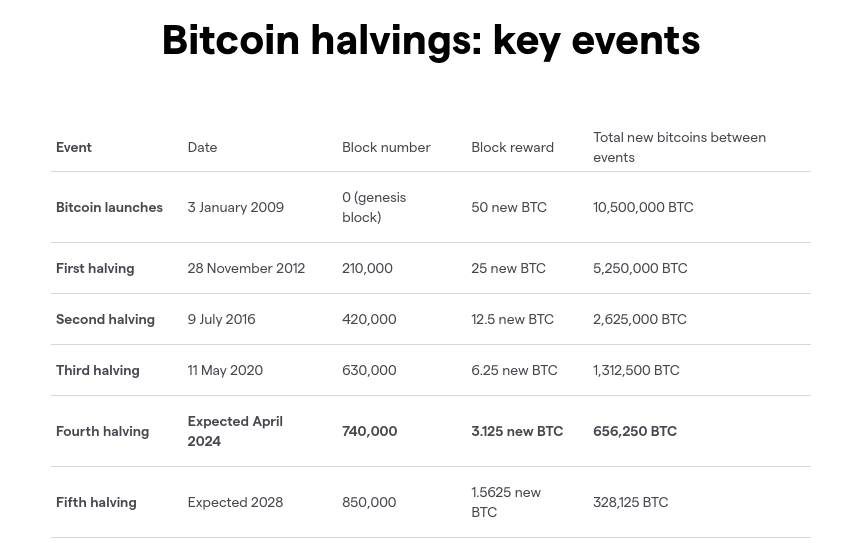Click the 'Bitcoin halvings: key events' title
The image size is (860, 543).
[431, 40]
